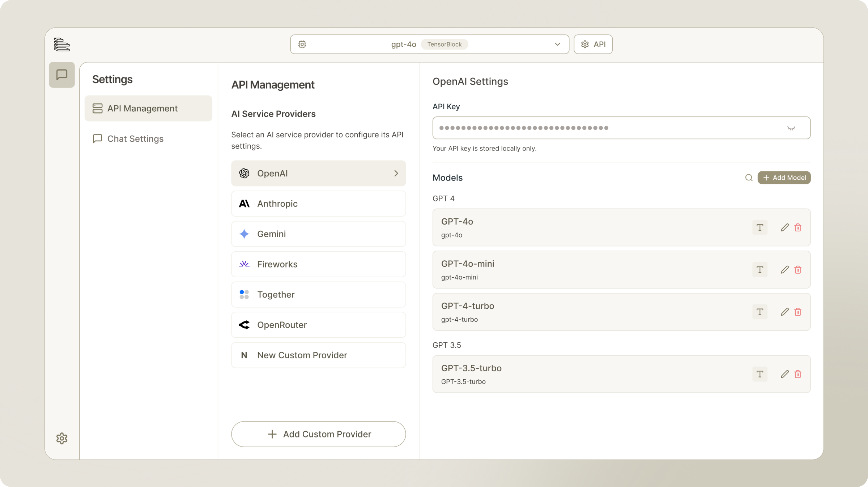This screenshot has width=868, height=487.
Task: Click the OpenRouter logo icon
Action: pyautogui.click(x=244, y=325)
